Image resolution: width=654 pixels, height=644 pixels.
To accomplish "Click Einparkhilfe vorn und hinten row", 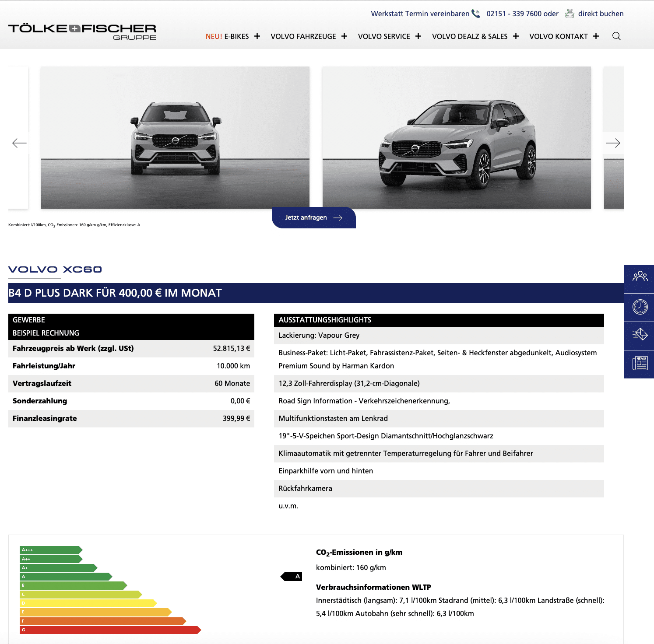I will pyautogui.click(x=439, y=471).
